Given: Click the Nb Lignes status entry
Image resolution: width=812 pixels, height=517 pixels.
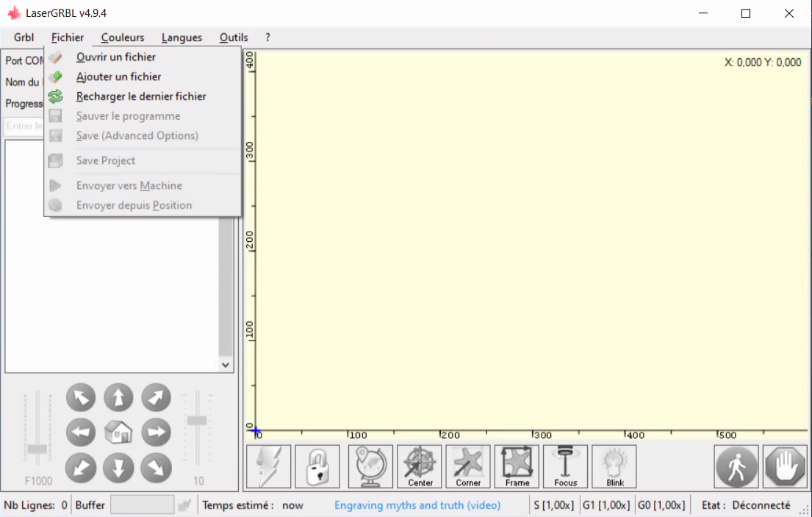Looking at the screenshot, I should click(35, 505).
